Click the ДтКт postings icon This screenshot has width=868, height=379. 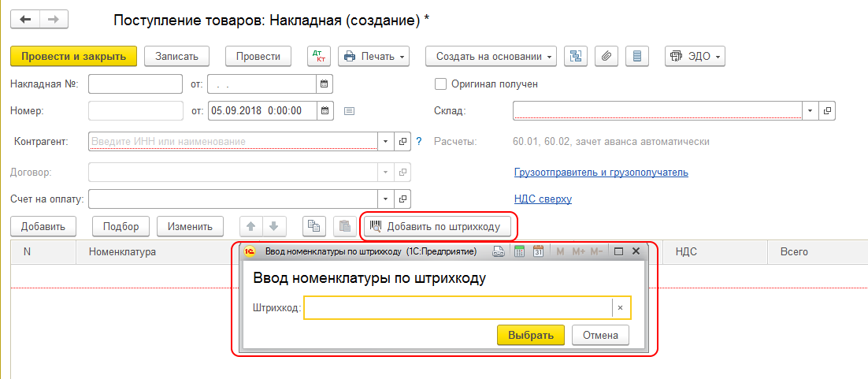point(319,56)
